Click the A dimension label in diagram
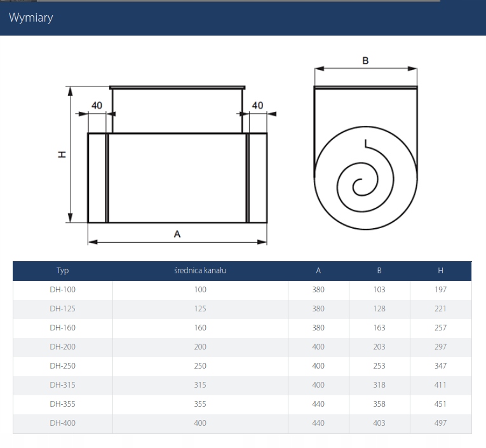The width and height of the screenshot is (486, 448). [177, 234]
